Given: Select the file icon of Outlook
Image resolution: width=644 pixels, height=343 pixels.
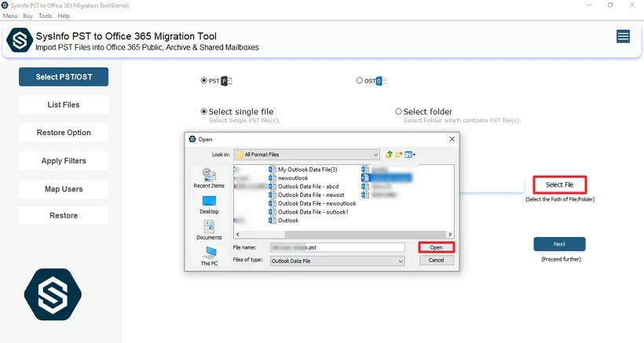Looking at the screenshot, I should point(273,221).
